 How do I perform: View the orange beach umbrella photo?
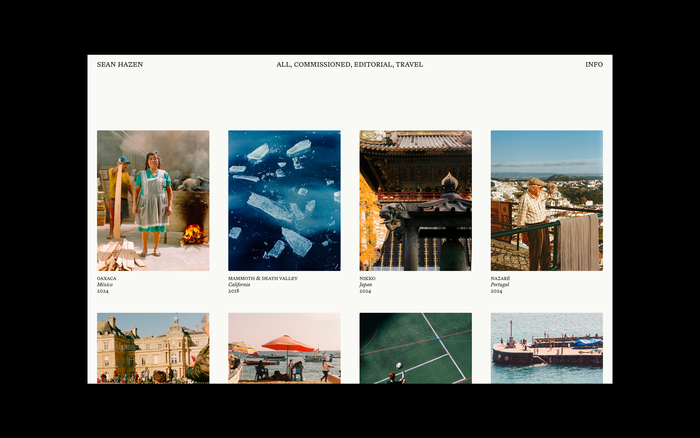pyautogui.click(x=284, y=348)
